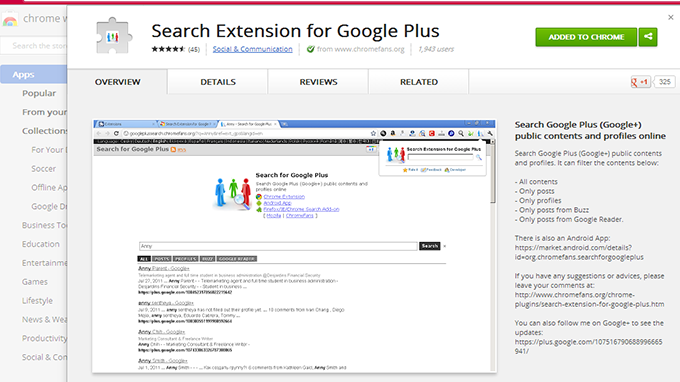This screenshot has width=680, height=382.
Task: Select For Your collection item
Action: [49, 150]
